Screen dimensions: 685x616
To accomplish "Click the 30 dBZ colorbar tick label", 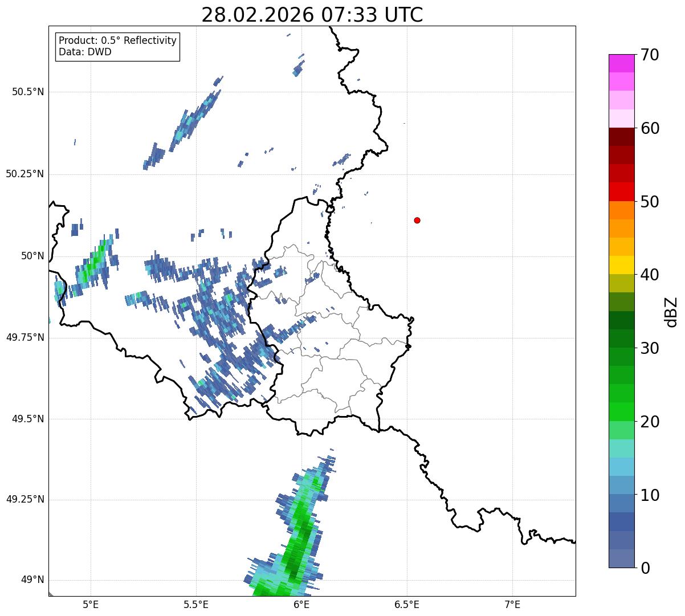I will 650,349.
